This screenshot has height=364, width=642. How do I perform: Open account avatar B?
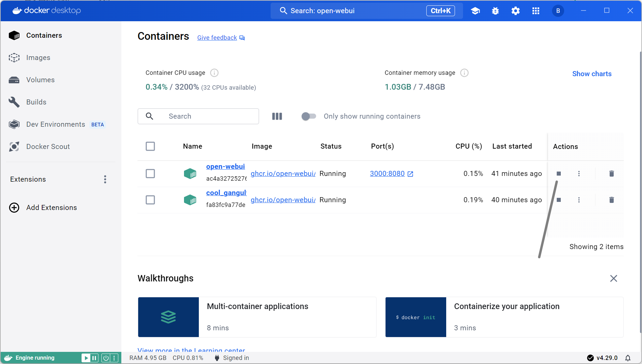pyautogui.click(x=558, y=11)
